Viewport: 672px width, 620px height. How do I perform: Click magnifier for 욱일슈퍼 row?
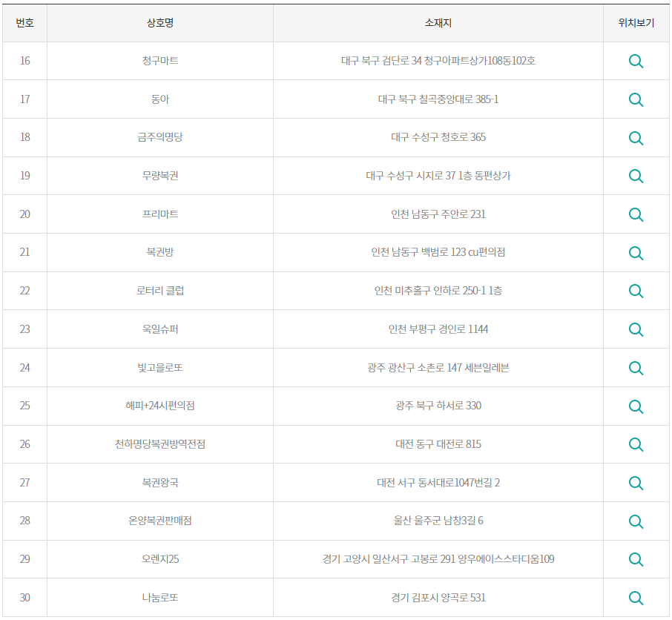pos(636,329)
